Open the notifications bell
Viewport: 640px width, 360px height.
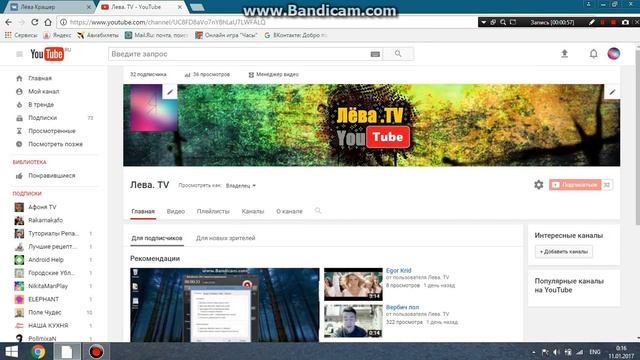593,53
